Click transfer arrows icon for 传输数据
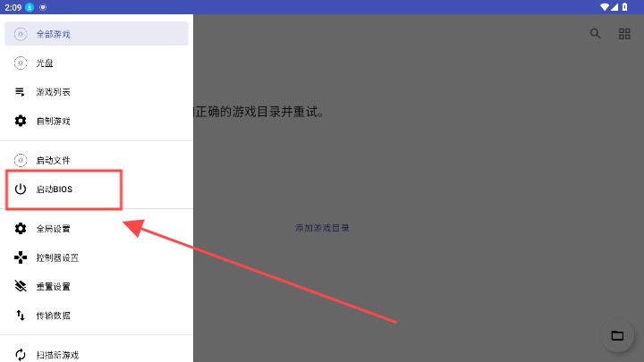 21,316
